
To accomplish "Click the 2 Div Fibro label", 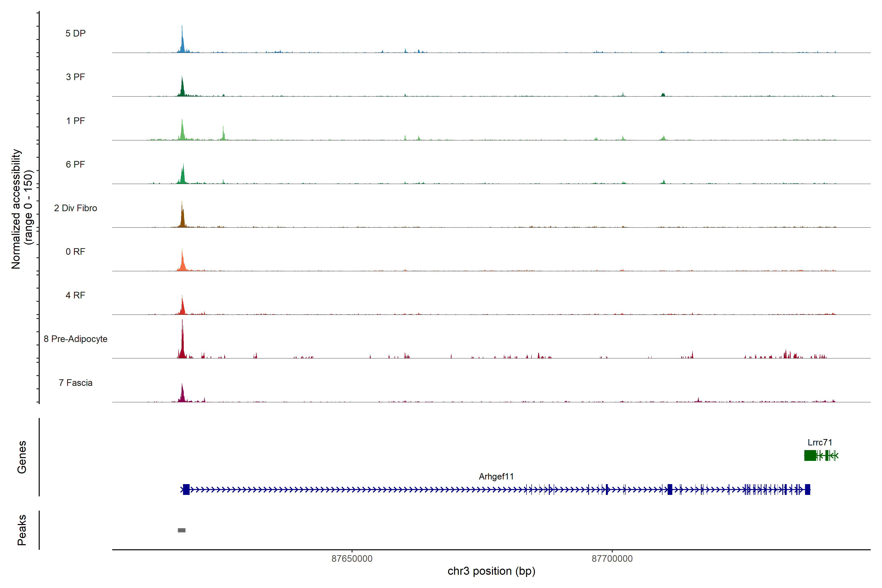I will click(x=75, y=208).
